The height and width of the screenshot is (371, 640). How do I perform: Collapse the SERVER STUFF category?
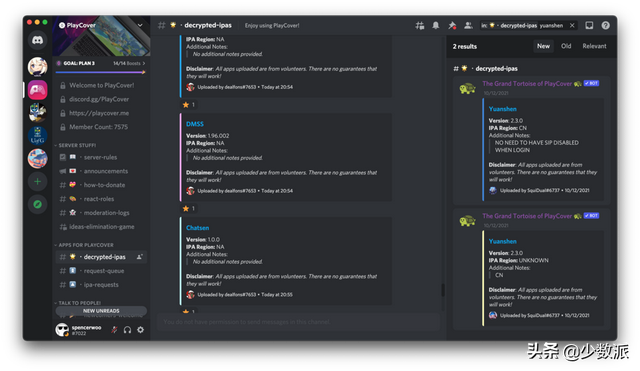[75, 145]
